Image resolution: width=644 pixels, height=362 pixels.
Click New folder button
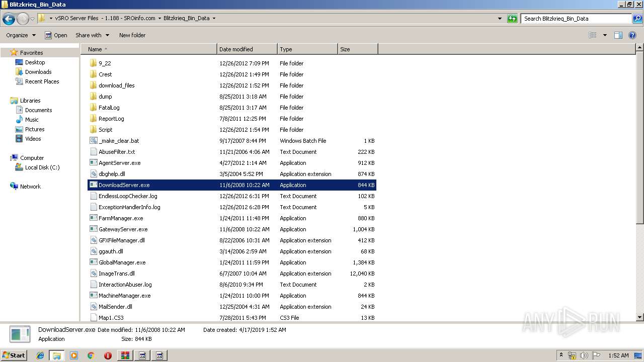click(x=132, y=35)
